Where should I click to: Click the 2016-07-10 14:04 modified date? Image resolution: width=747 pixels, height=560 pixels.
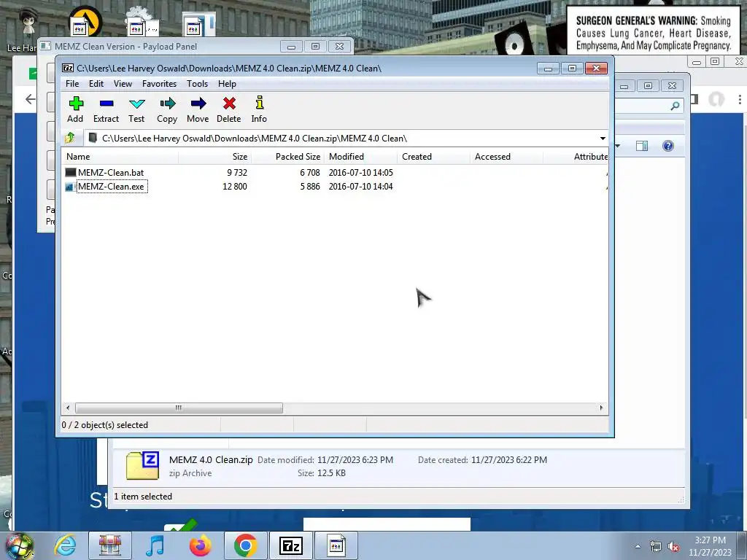pos(360,186)
